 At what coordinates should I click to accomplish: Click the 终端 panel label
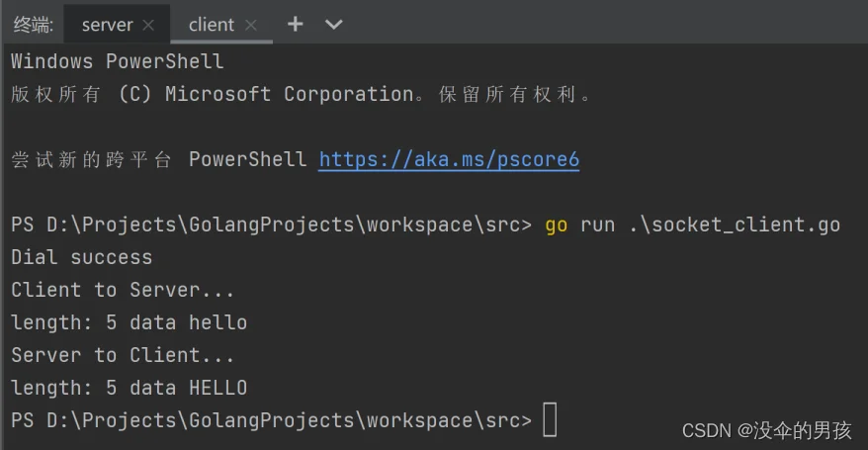click(x=34, y=25)
